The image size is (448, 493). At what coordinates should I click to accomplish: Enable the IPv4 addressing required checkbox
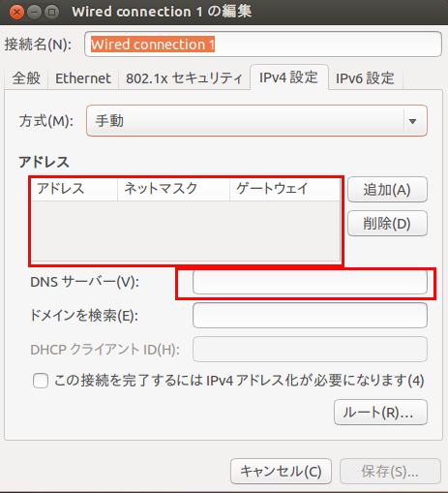[41, 381]
